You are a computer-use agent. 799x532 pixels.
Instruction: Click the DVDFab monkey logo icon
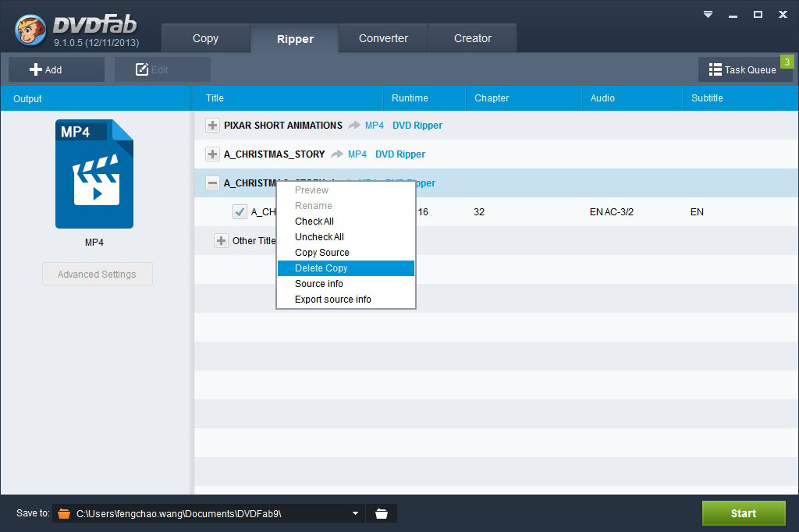point(30,30)
